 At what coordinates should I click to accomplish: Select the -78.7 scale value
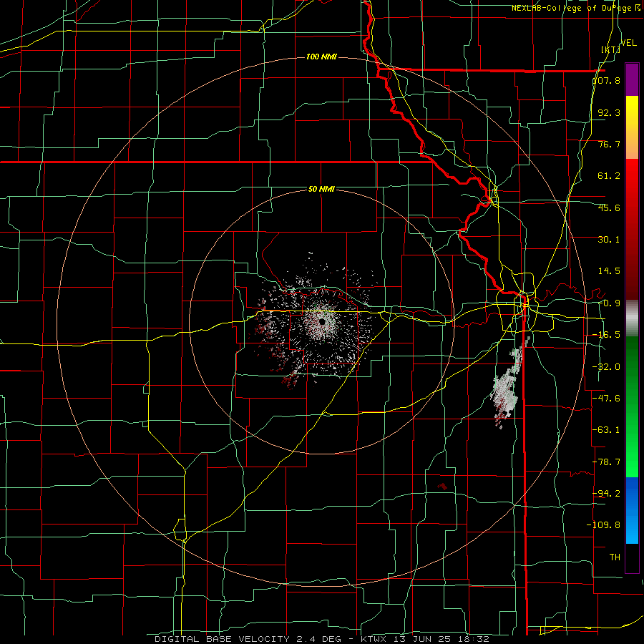click(606, 462)
